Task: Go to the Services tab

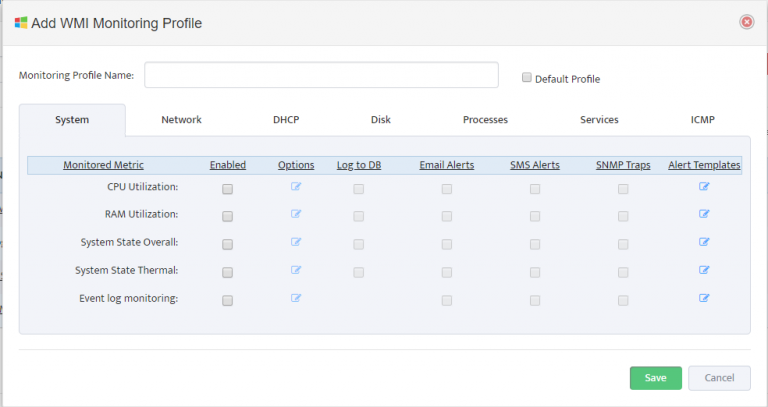Action: point(599,120)
